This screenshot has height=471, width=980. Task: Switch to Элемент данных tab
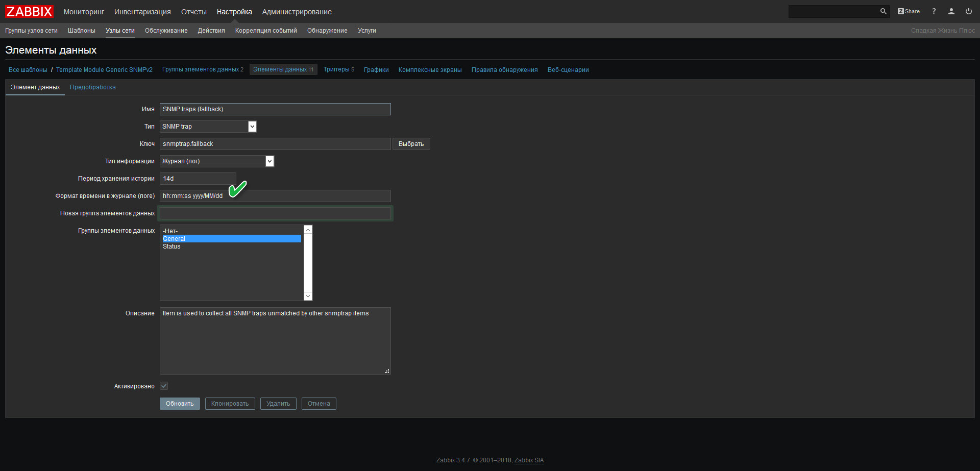click(35, 87)
